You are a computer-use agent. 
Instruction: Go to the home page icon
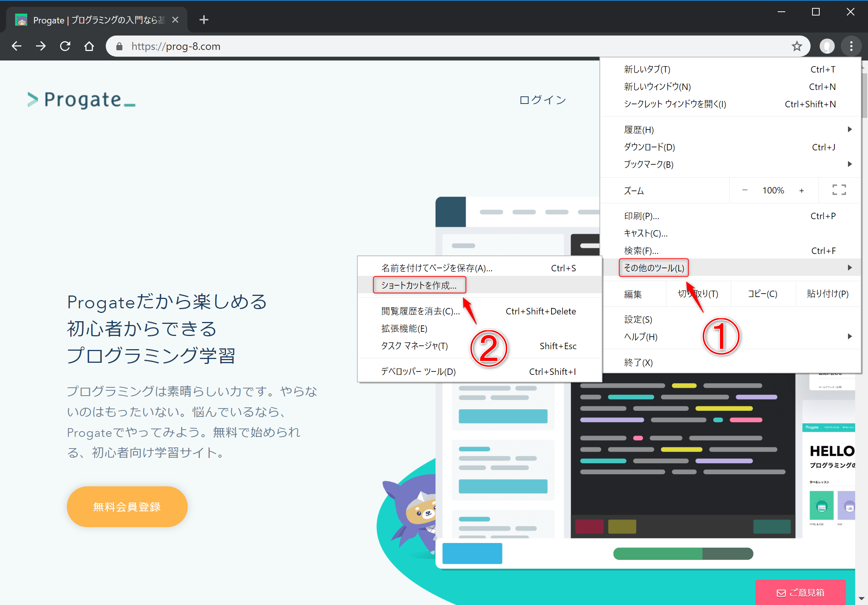(x=89, y=46)
